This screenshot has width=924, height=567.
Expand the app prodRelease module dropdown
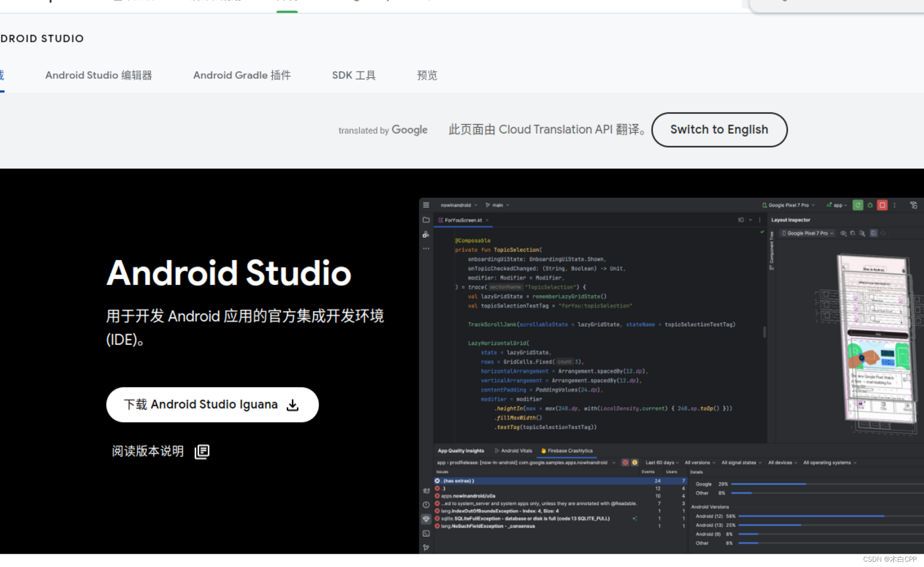click(526, 462)
